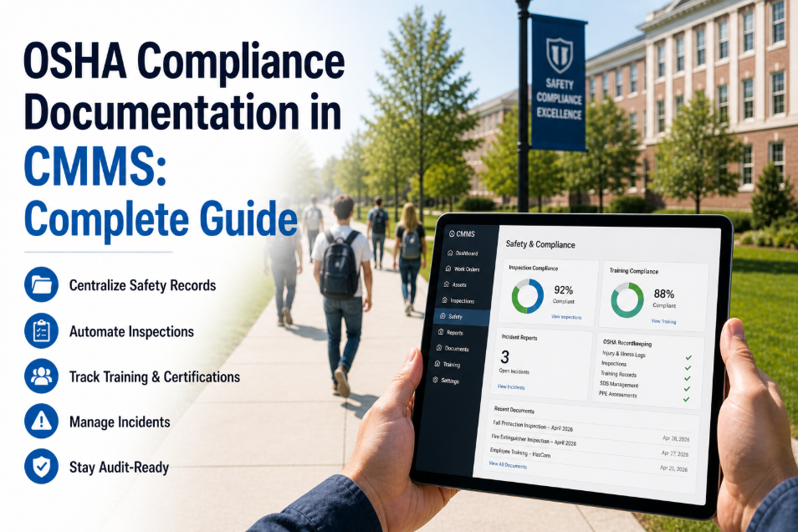Click the Recent Documents section title

point(514,410)
